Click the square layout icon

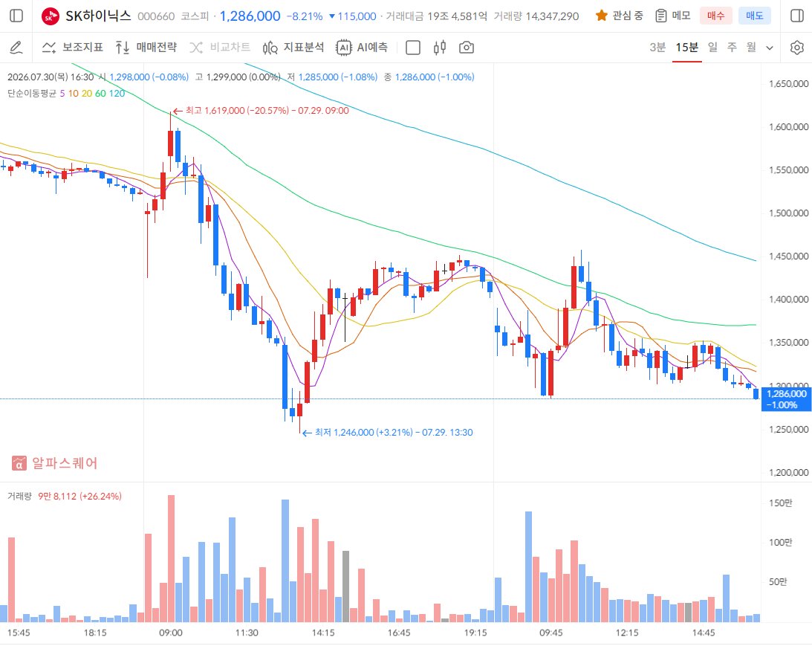click(x=413, y=48)
